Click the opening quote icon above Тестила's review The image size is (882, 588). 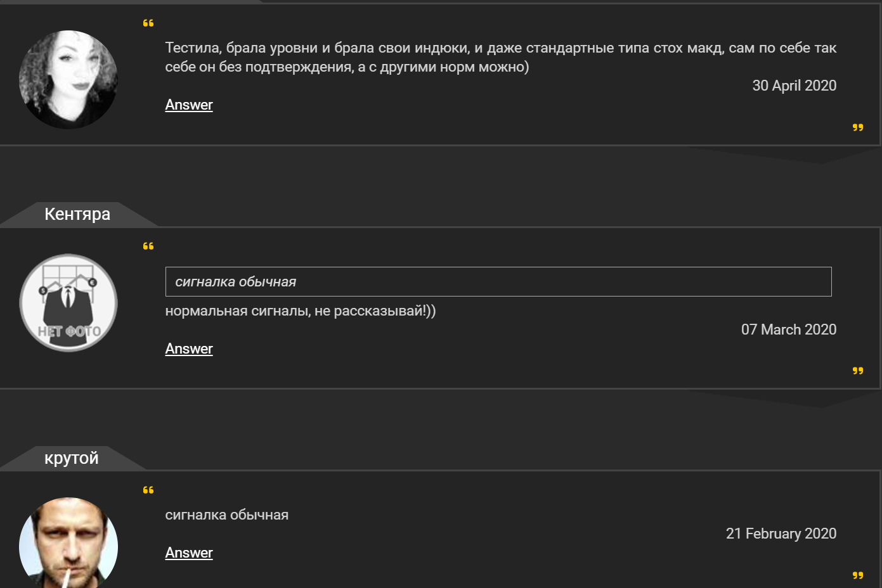click(148, 23)
